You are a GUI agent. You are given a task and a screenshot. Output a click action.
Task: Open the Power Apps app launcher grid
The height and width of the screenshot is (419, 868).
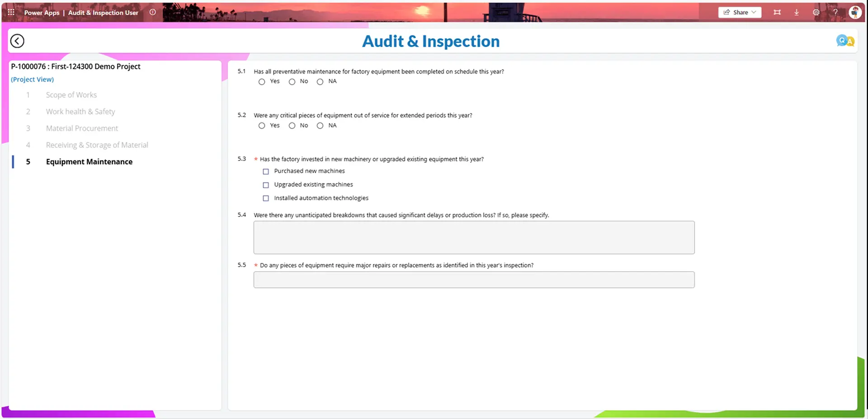coord(11,12)
